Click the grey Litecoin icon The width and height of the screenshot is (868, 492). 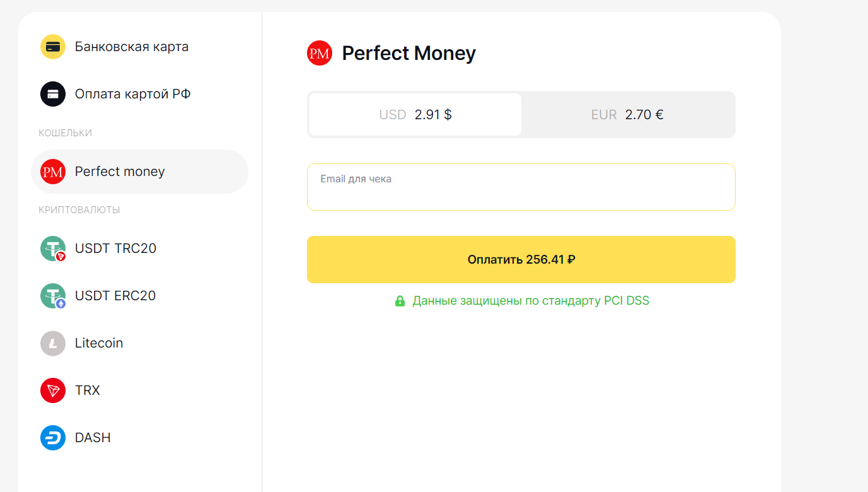(53, 343)
